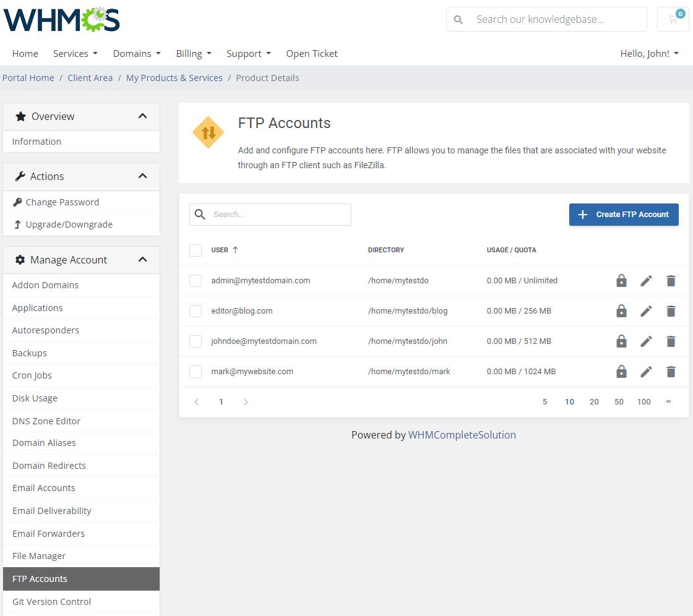Screen dimensions: 693x616
Task: Open Email Accounts in the sidebar
Action: [81, 488]
